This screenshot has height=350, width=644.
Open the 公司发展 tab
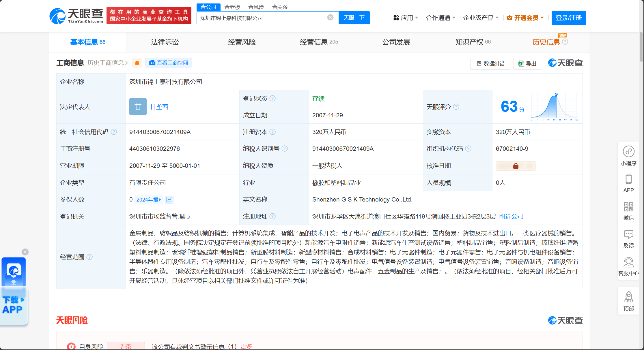click(396, 42)
